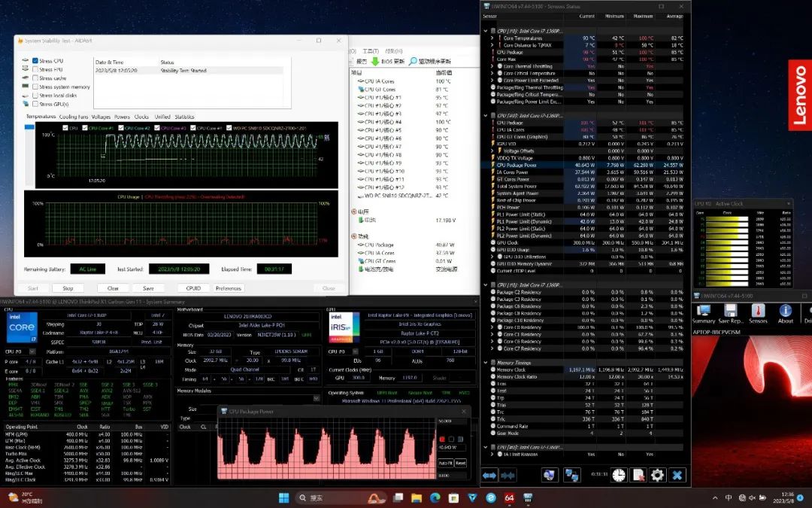The image size is (812, 508).
Task: Click the AIDA64 red 64 taskbar icon
Action: (510, 498)
